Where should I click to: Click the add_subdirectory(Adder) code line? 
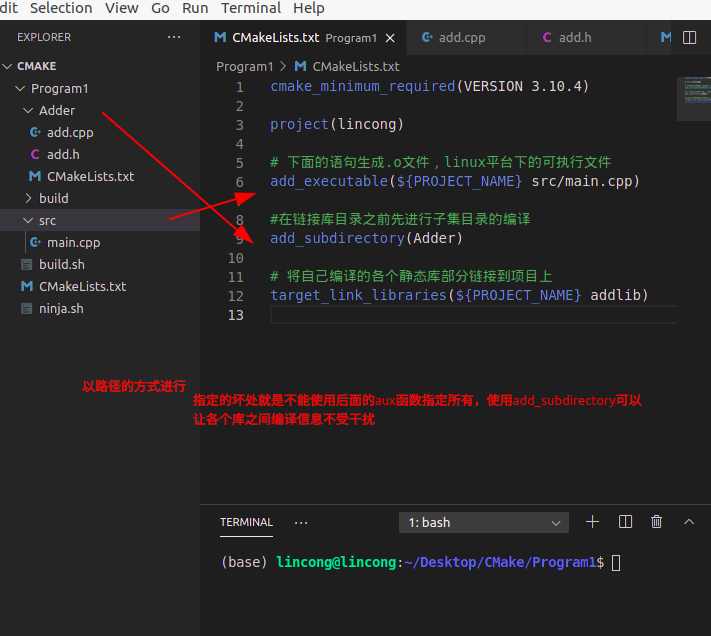tap(366, 238)
